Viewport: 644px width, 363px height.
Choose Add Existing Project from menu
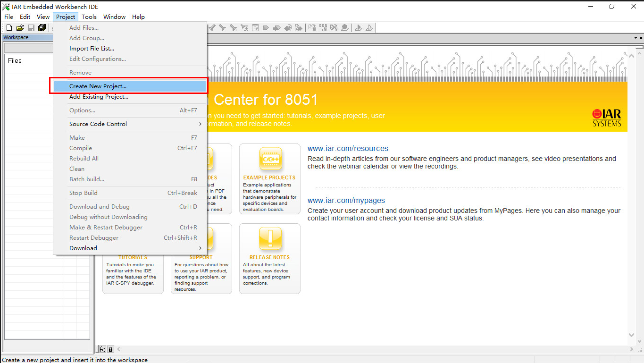click(99, 97)
